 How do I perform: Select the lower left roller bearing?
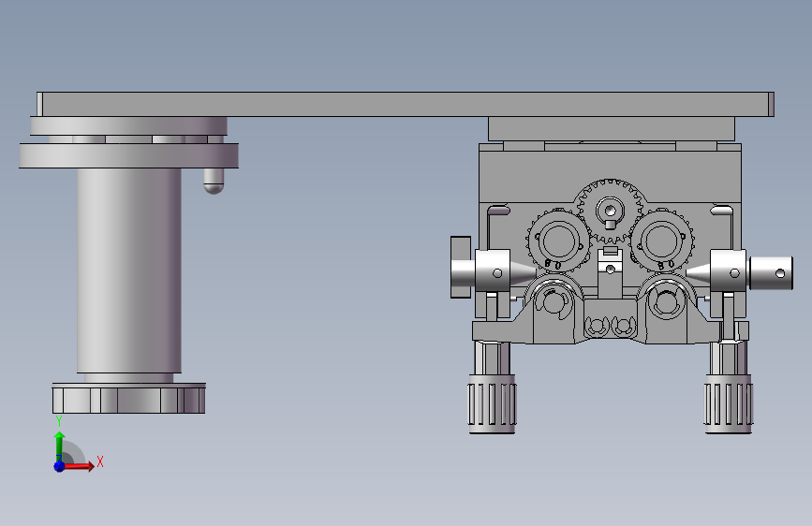[554, 300]
